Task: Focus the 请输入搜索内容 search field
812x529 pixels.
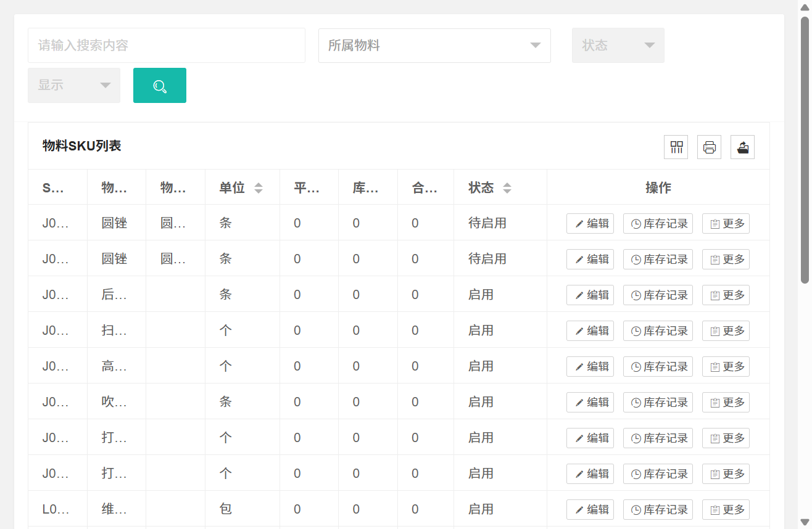Action: click(167, 45)
